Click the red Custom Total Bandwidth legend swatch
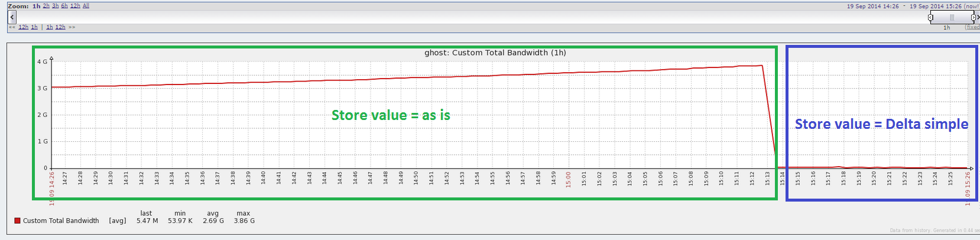Screen dimensions: 980x240 [x=18, y=221]
